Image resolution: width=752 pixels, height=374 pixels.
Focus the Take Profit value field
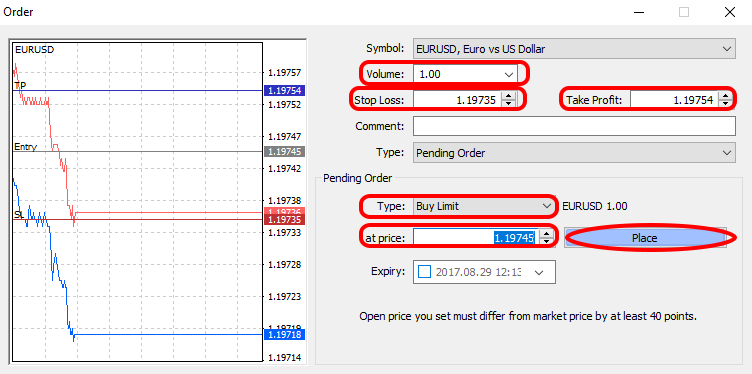[x=675, y=100]
